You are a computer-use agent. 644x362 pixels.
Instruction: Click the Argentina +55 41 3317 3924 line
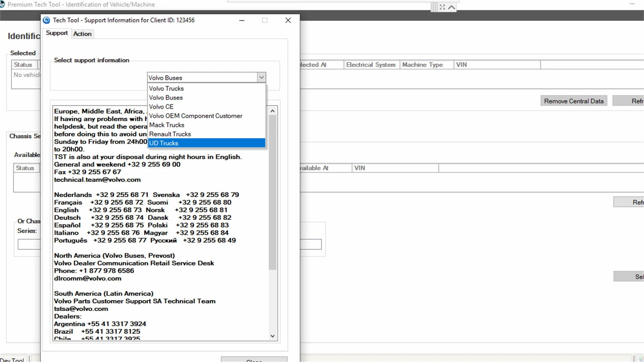click(x=100, y=324)
